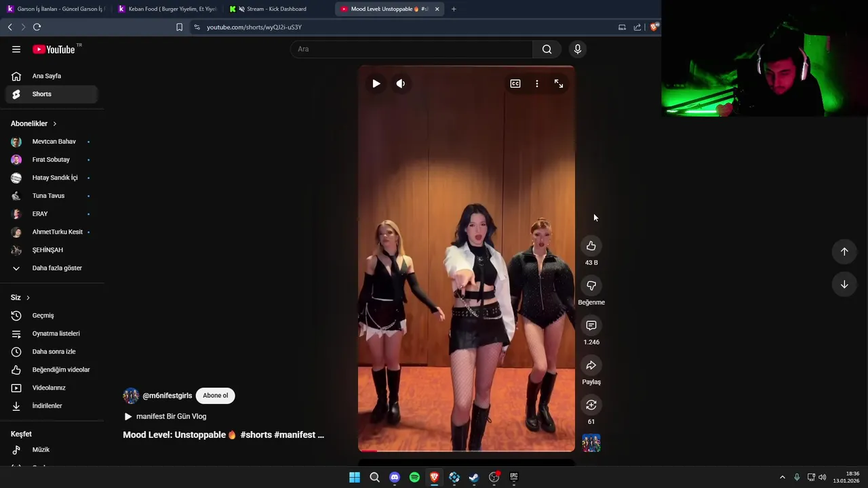Close the Mood Level: Unstoppable tab

point(437,9)
